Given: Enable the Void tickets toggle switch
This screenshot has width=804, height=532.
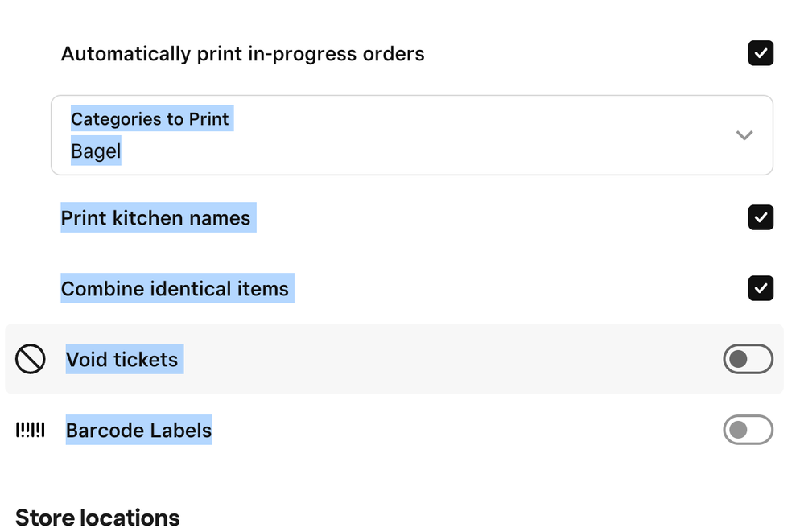Looking at the screenshot, I should pyautogui.click(x=748, y=359).
